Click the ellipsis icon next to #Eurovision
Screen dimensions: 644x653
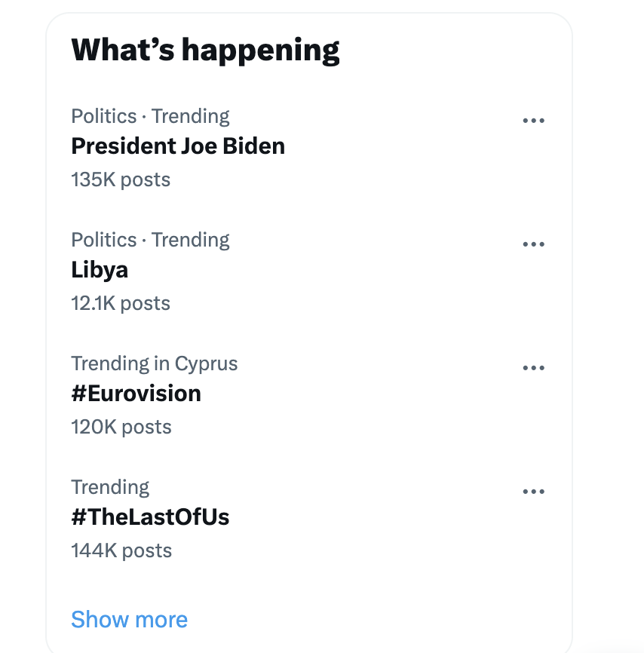(x=533, y=368)
